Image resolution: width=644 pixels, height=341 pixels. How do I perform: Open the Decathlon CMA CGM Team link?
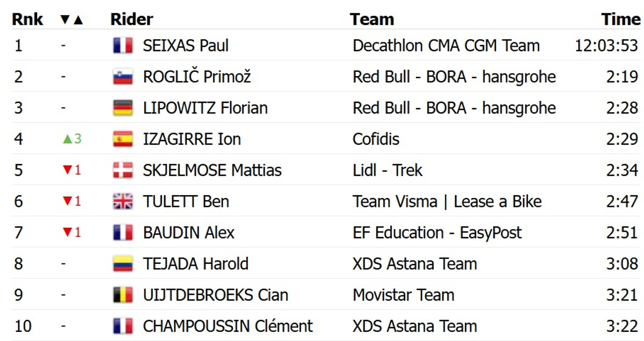[446, 46]
